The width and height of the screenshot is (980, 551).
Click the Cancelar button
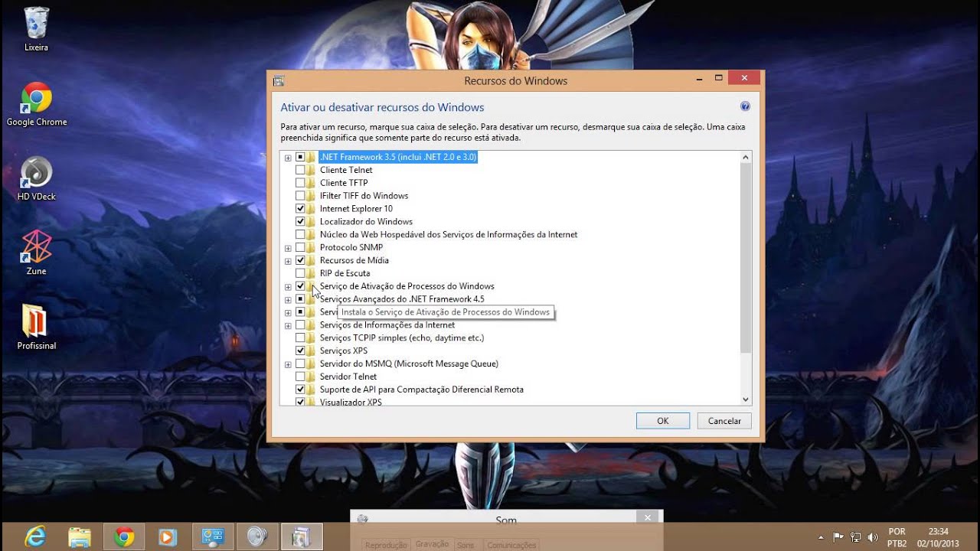coord(724,421)
